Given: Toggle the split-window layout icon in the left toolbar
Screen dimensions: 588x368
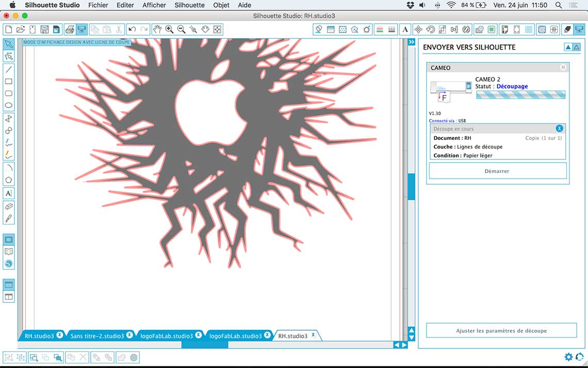Looking at the screenshot, I should 9,297.
